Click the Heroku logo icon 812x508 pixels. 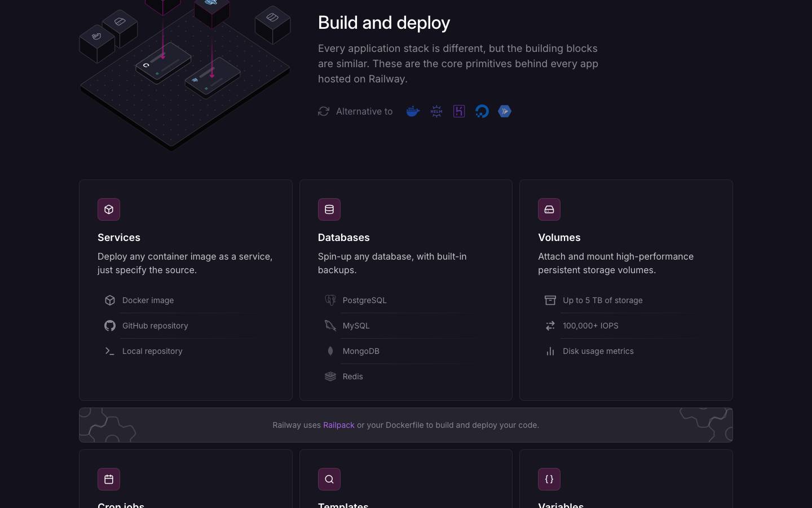(459, 111)
